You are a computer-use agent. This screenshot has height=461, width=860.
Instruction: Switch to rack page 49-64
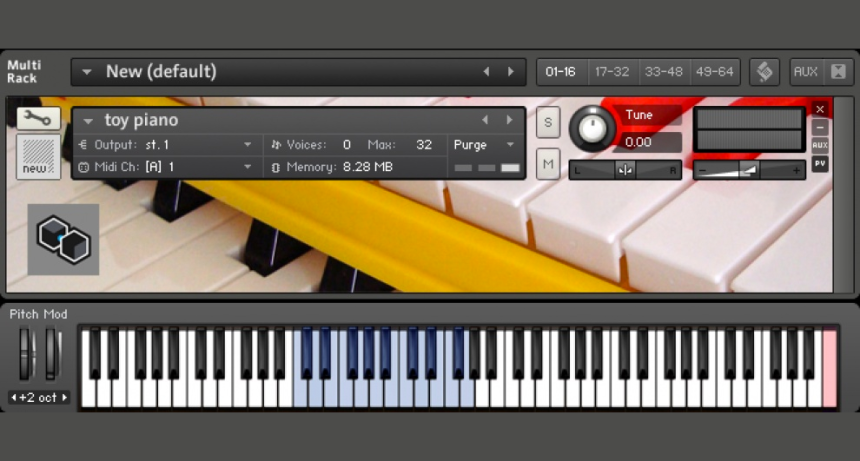(714, 72)
